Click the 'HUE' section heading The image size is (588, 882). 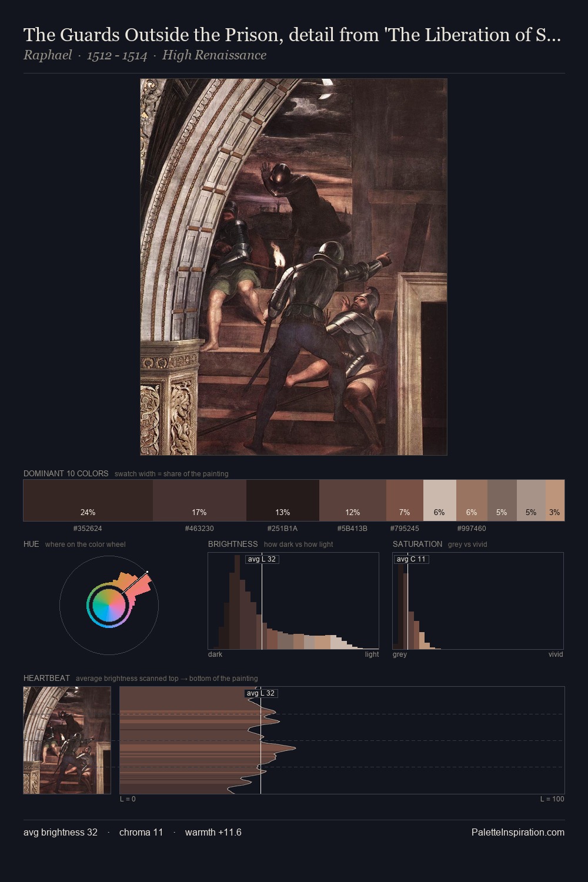coord(31,544)
